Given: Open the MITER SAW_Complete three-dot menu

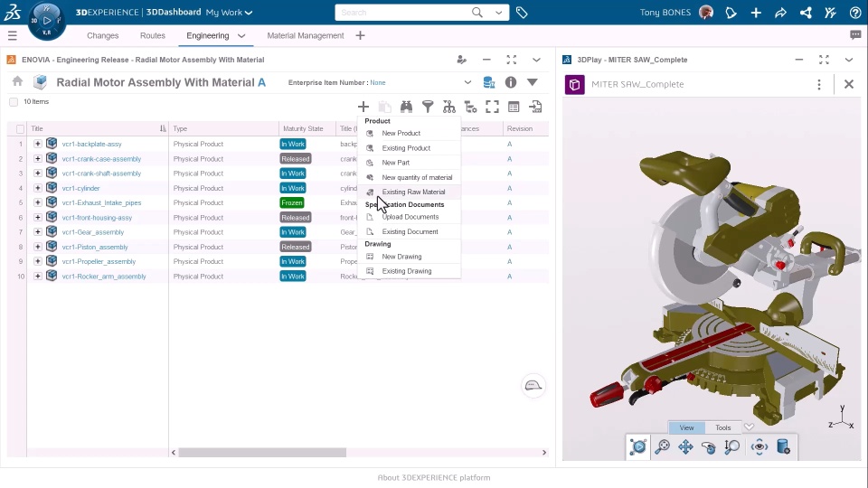Looking at the screenshot, I should (x=819, y=85).
